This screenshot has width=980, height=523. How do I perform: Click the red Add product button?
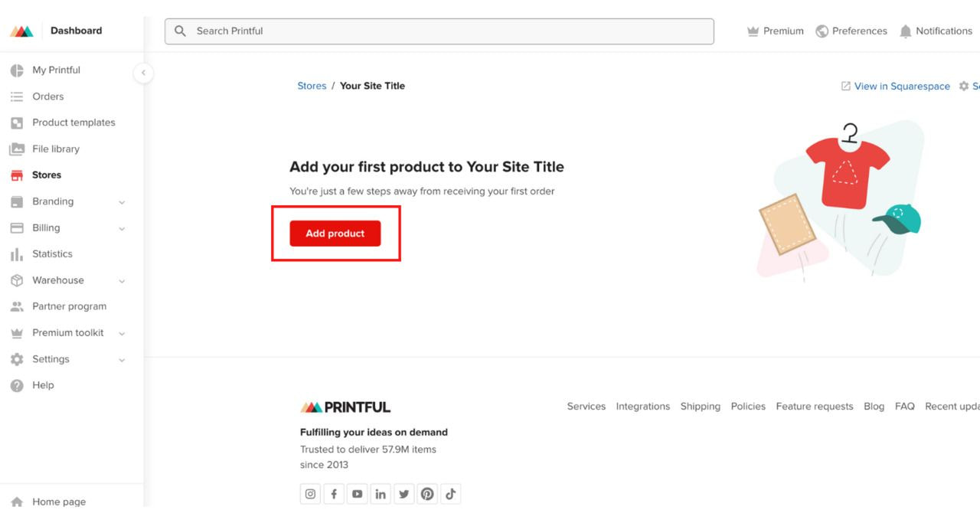[335, 234]
